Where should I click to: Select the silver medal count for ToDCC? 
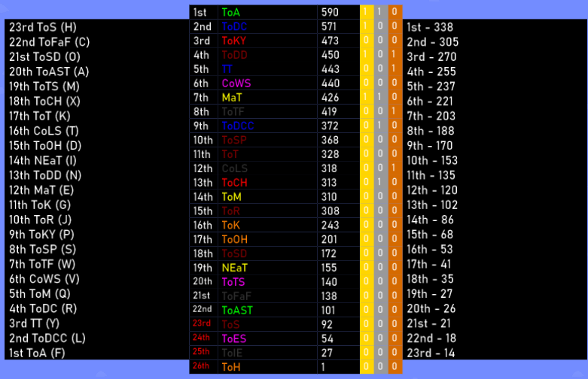[x=380, y=125]
